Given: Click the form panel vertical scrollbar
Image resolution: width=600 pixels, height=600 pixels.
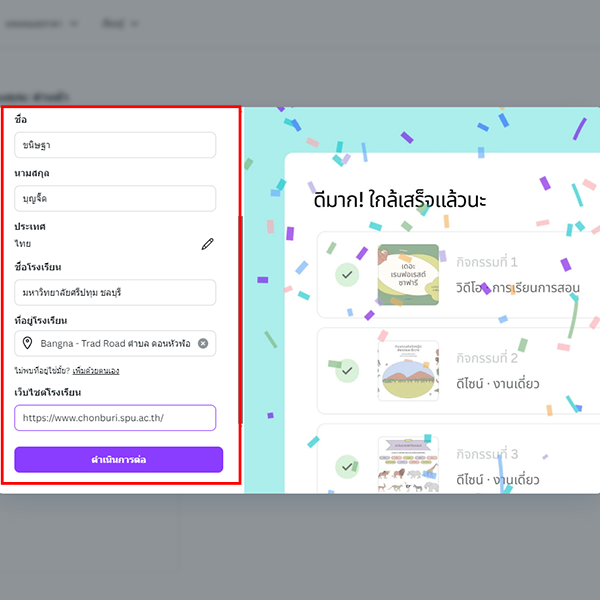Looking at the screenshot, I should click(240, 320).
